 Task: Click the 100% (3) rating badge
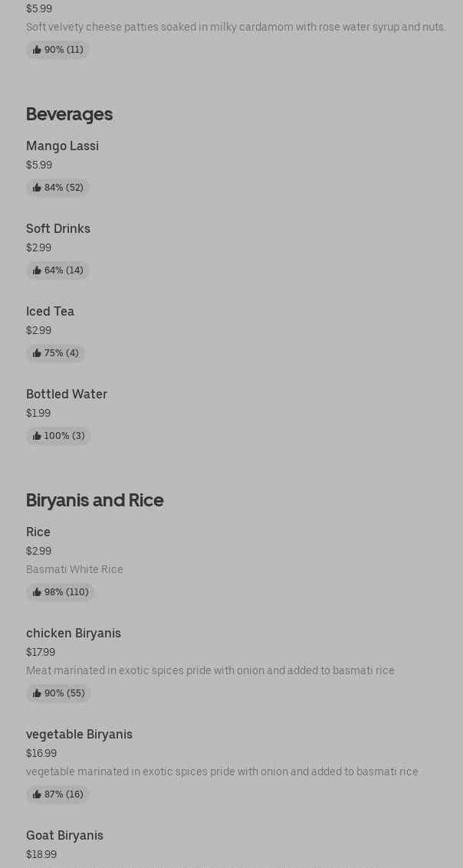click(58, 436)
